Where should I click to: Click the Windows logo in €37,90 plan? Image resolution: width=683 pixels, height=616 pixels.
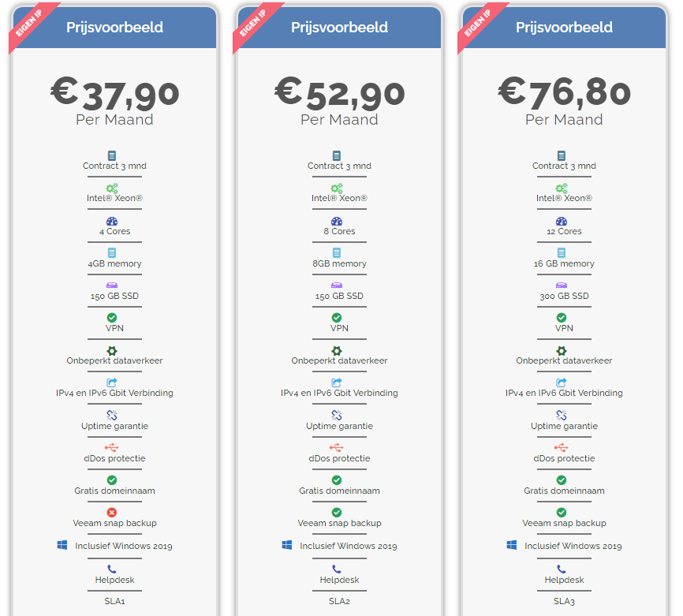click(x=62, y=545)
